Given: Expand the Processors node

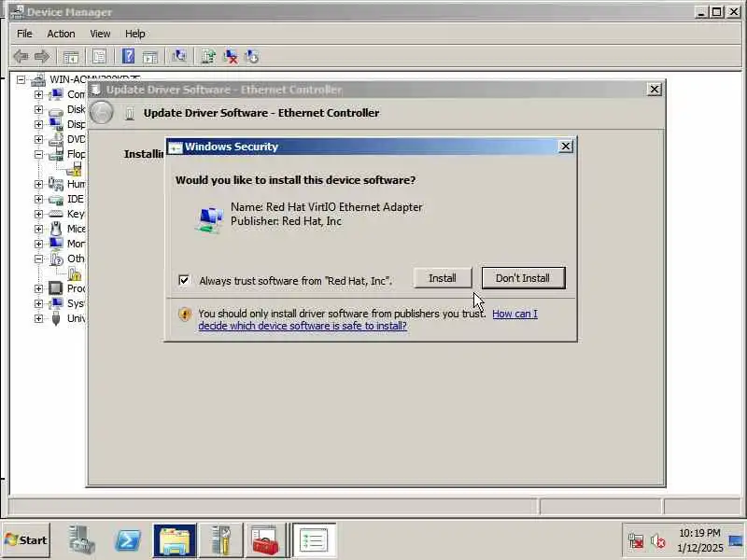Looking at the screenshot, I should coord(38,288).
